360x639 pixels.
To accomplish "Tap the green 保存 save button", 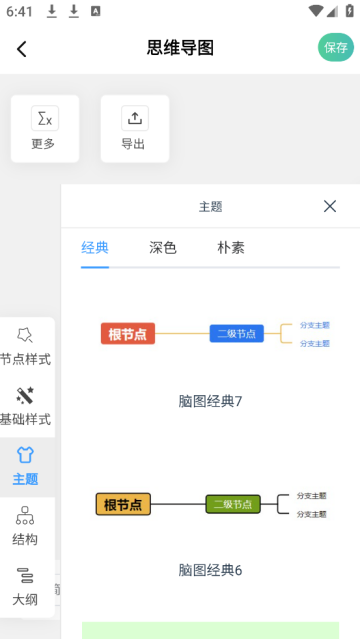I will click(336, 47).
